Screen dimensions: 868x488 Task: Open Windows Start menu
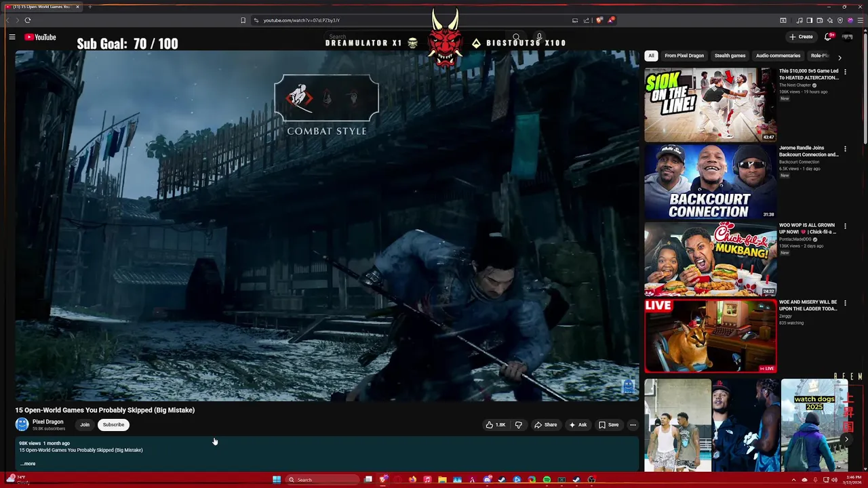[x=277, y=480]
